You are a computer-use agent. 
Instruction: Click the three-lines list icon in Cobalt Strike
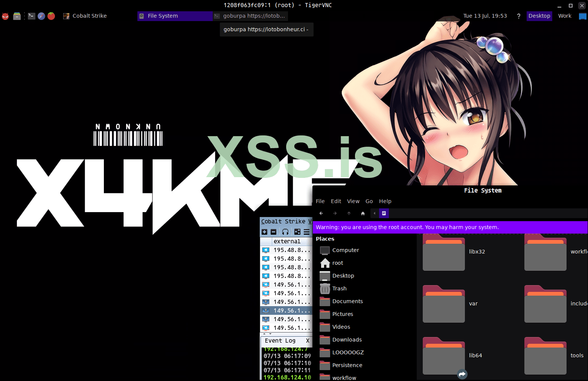pos(307,232)
